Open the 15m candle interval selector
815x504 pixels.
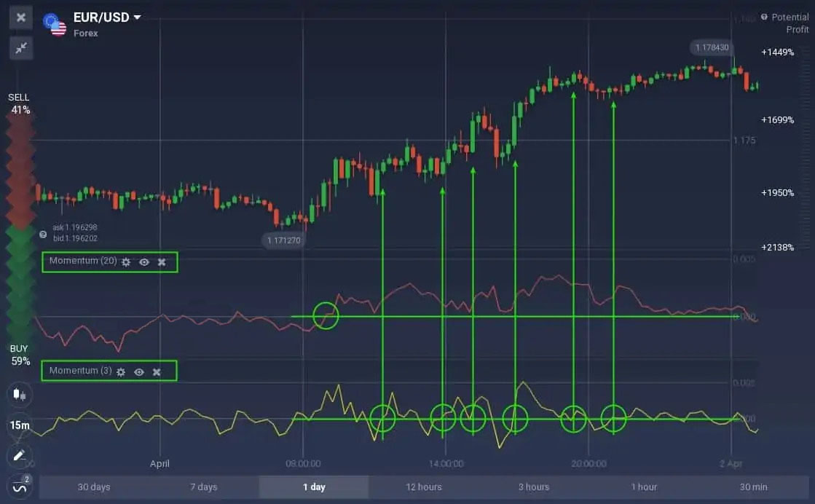pyautogui.click(x=20, y=425)
